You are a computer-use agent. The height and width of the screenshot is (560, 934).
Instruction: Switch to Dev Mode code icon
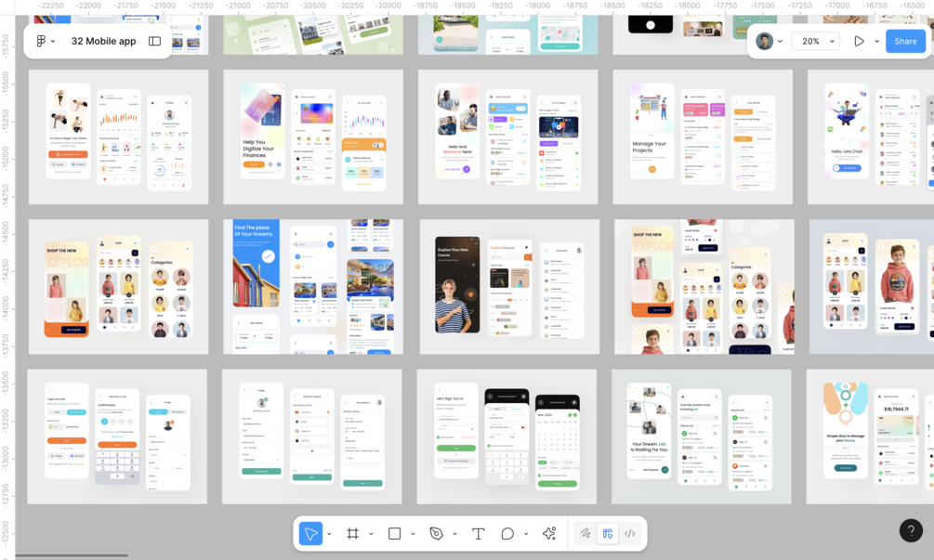[629, 533]
